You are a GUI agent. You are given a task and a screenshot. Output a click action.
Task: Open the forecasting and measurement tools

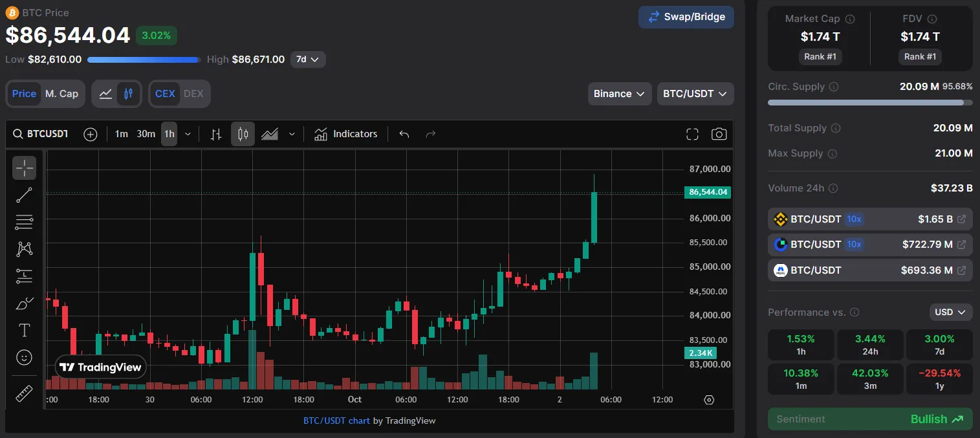(x=25, y=276)
